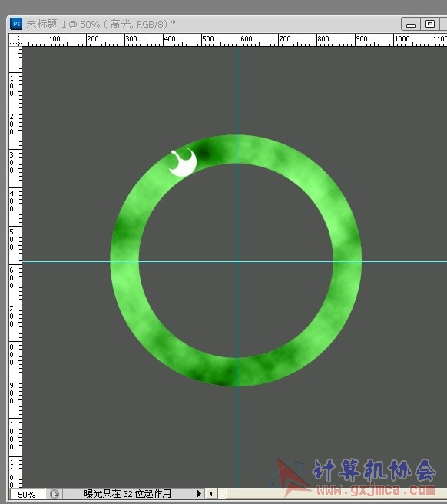This screenshot has width=447, height=504.
Task: Click status text 曝光只在 32 位起作用
Action: coord(127,493)
